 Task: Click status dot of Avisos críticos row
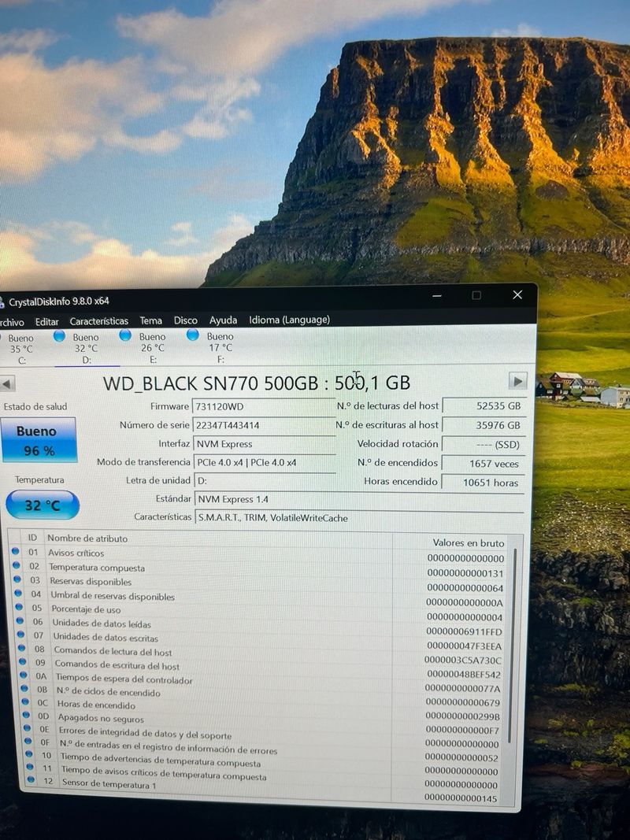pyautogui.click(x=15, y=551)
